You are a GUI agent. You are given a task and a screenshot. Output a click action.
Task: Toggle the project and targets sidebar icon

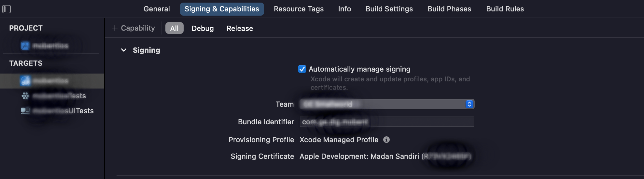(7, 9)
